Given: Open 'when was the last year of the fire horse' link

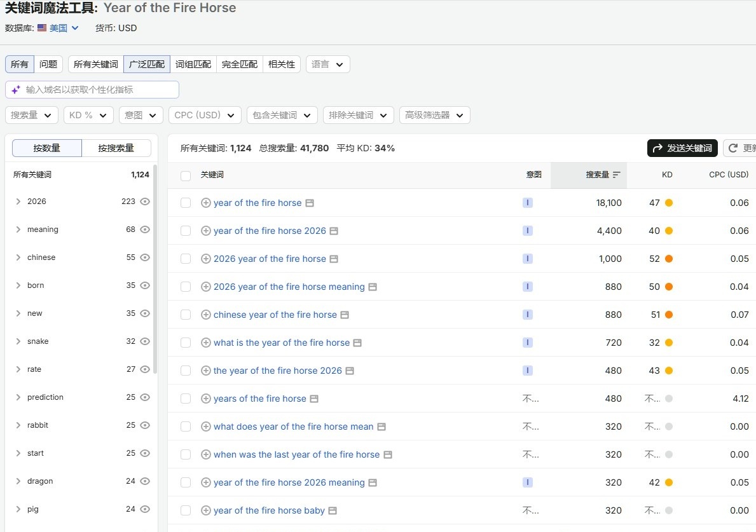Looking at the screenshot, I should (296, 454).
